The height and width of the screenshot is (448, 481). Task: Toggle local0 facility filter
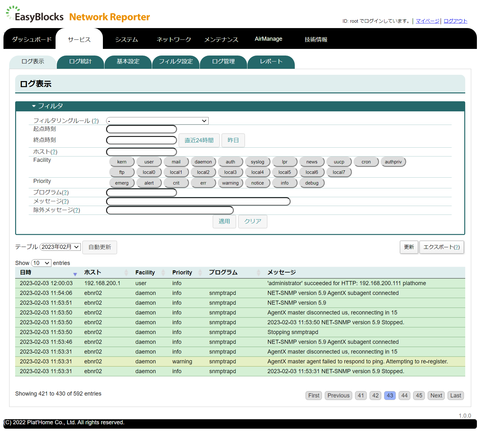pyautogui.click(x=149, y=172)
